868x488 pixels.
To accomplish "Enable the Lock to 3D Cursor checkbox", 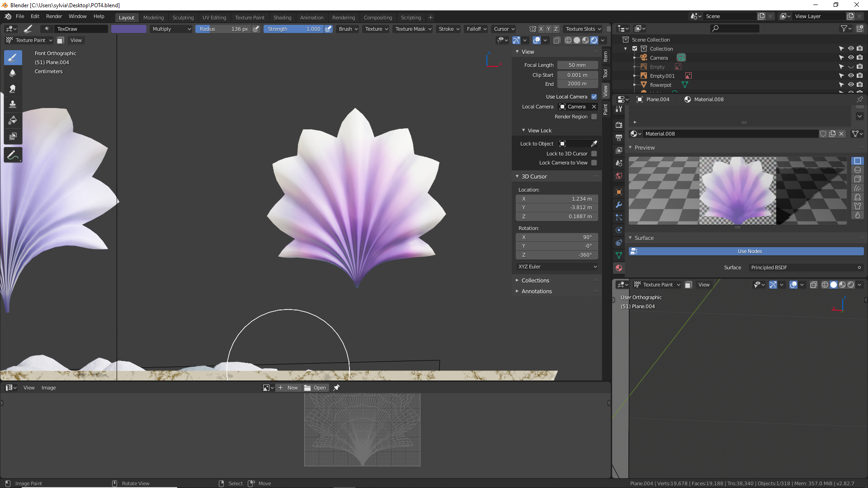I will [x=594, y=154].
